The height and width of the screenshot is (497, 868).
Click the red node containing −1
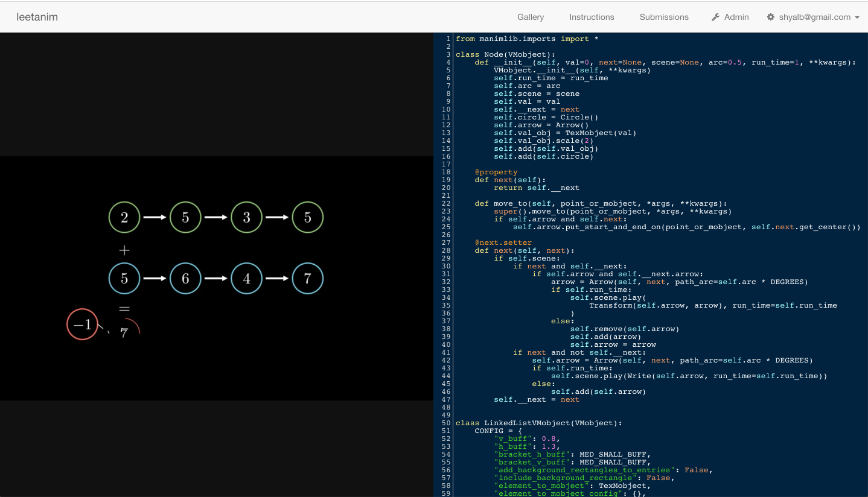pos(82,324)
